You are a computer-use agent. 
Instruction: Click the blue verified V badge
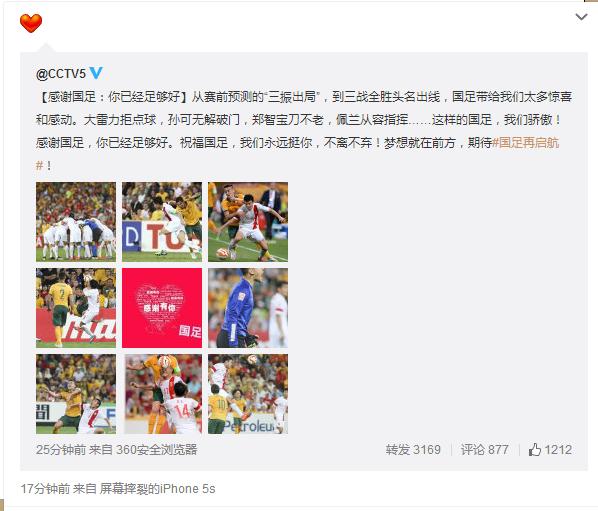[x=96, y=72]
